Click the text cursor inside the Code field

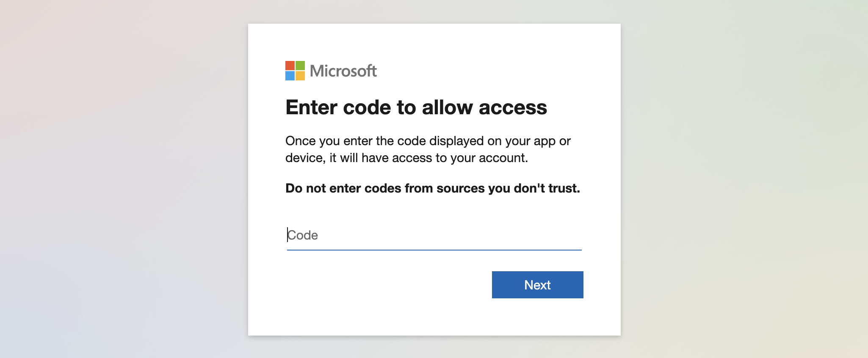(x=287, y=235)
